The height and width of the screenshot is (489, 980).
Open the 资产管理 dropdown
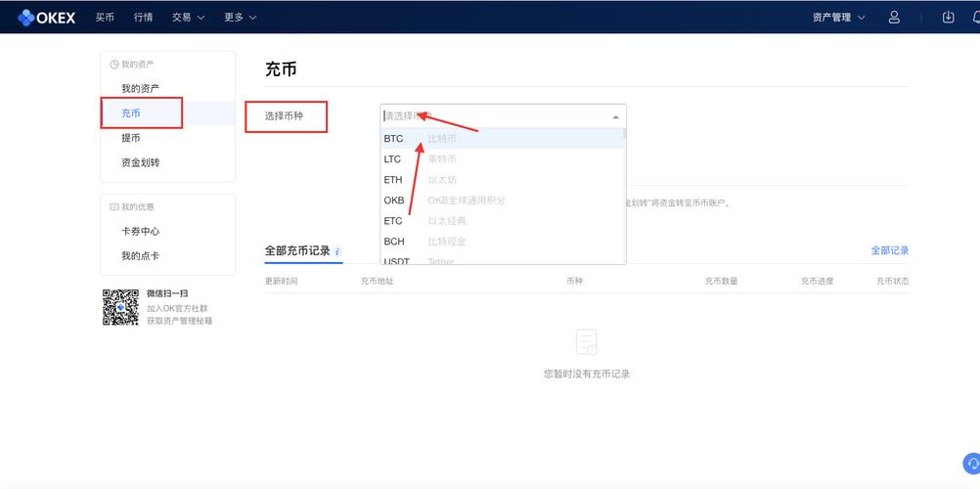point(838,17)
